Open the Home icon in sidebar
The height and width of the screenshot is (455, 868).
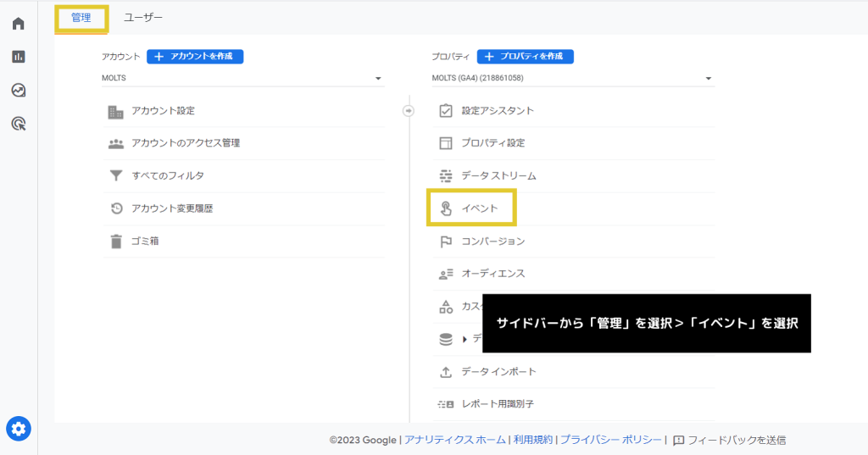pyautogui.click(x=19, y=23)
